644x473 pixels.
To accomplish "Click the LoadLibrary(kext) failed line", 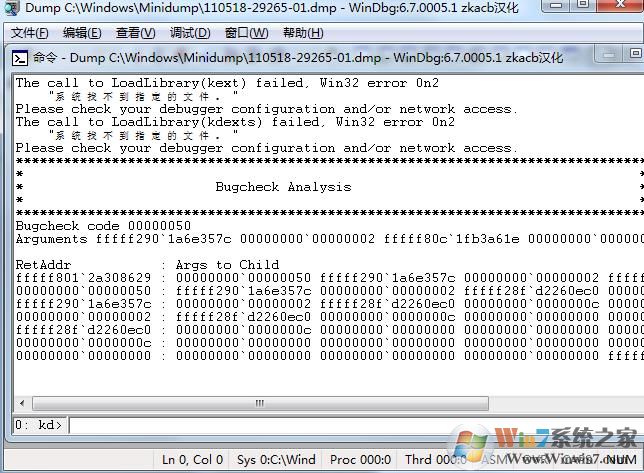I will click(227, 83).
